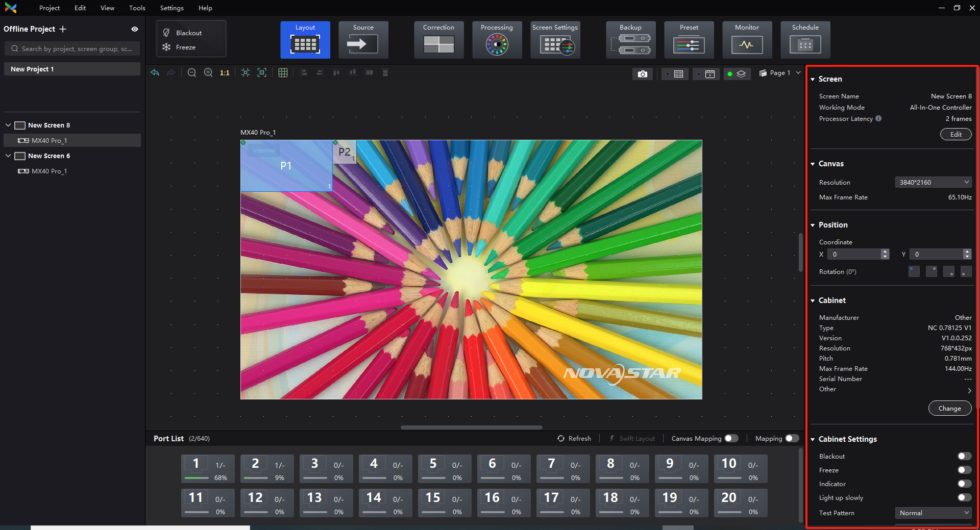Screen dimensions: 980x530
Task: Select port 1 in Port List
Action: [208, 469]
